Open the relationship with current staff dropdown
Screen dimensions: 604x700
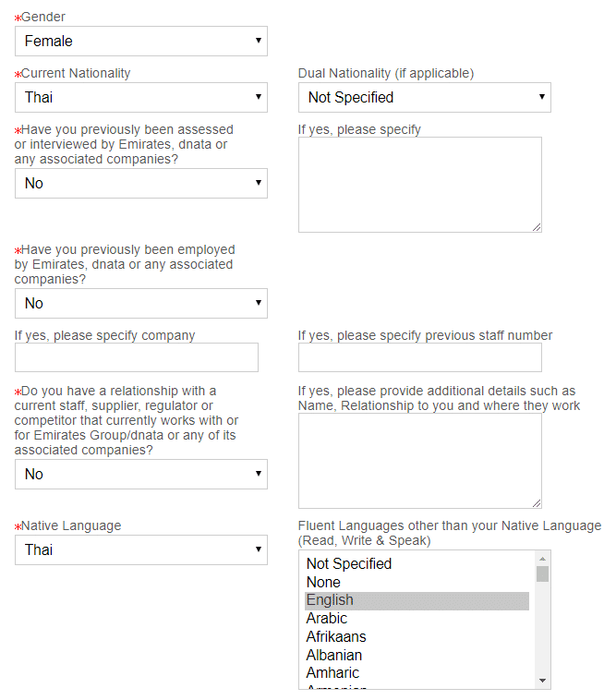(x=141, y=474)
